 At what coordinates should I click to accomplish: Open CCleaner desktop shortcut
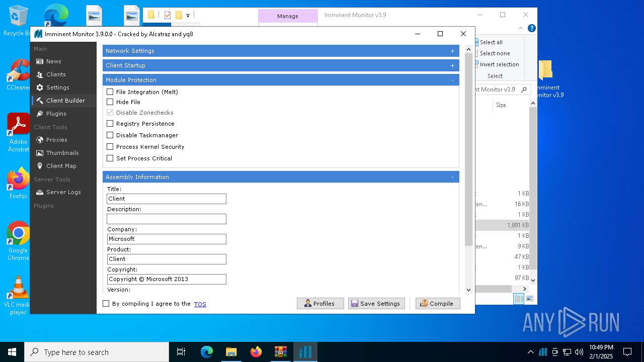18,74
